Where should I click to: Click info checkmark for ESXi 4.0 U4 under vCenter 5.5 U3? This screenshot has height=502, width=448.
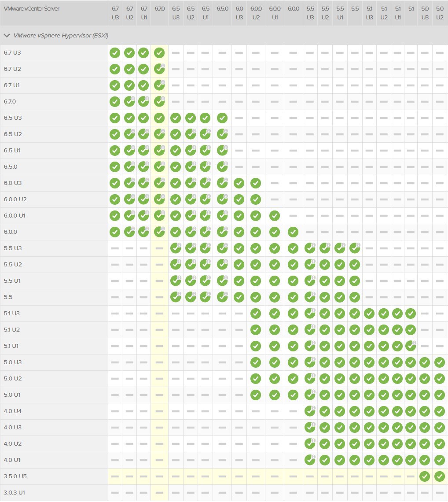310,411
